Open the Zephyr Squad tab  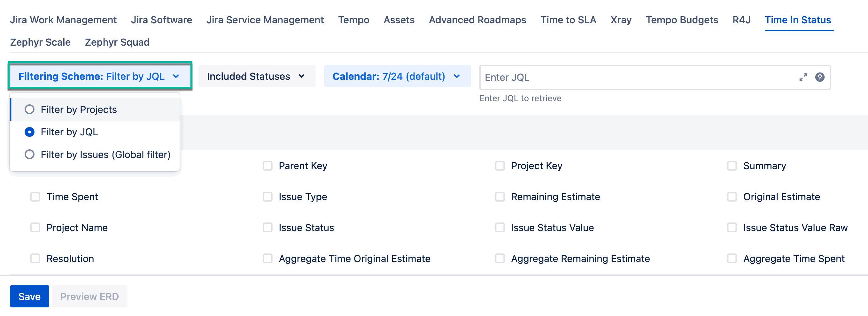(x=117, y=42)
